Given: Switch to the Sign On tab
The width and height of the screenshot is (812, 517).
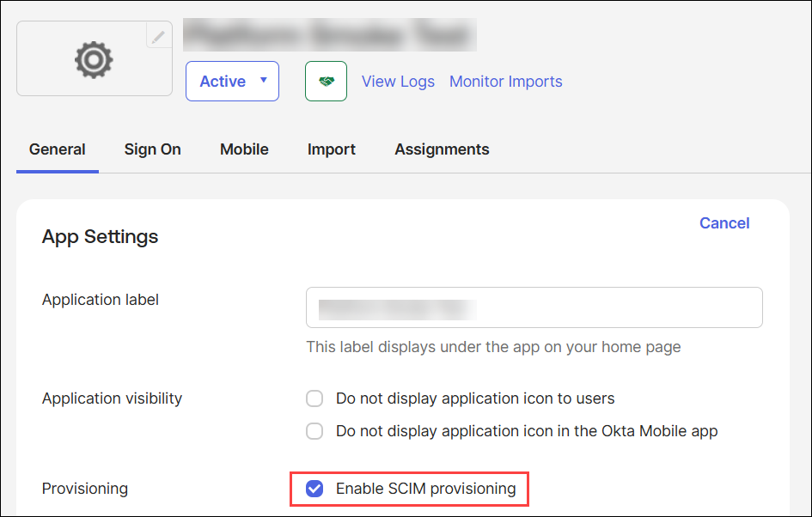Looking at the screenshot, I should tap(152, 149).
